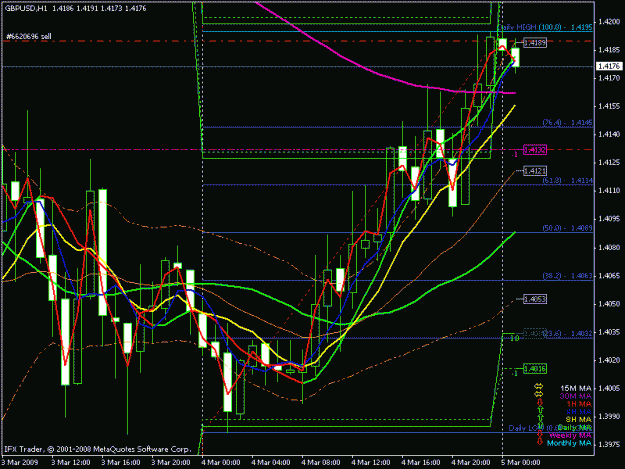625x469 pixels.
Task: Select the (50.0) - 1.4089 Fibonacci label
Action: pos(568,228)
